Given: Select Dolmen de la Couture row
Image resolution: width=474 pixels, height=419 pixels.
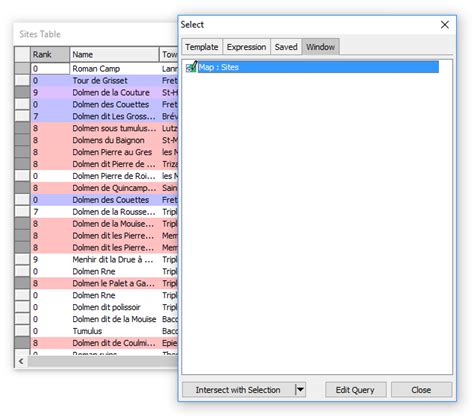Looking at the screenshot, I should 111,93.
